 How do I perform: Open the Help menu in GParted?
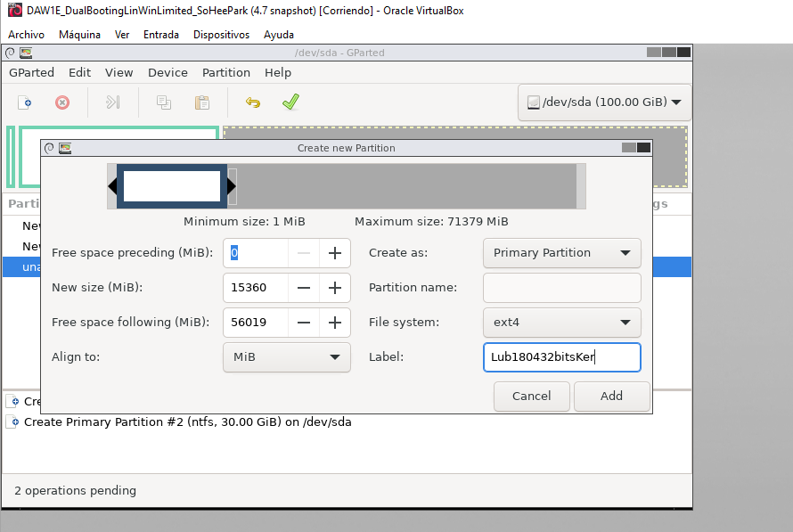pos(278,73)
